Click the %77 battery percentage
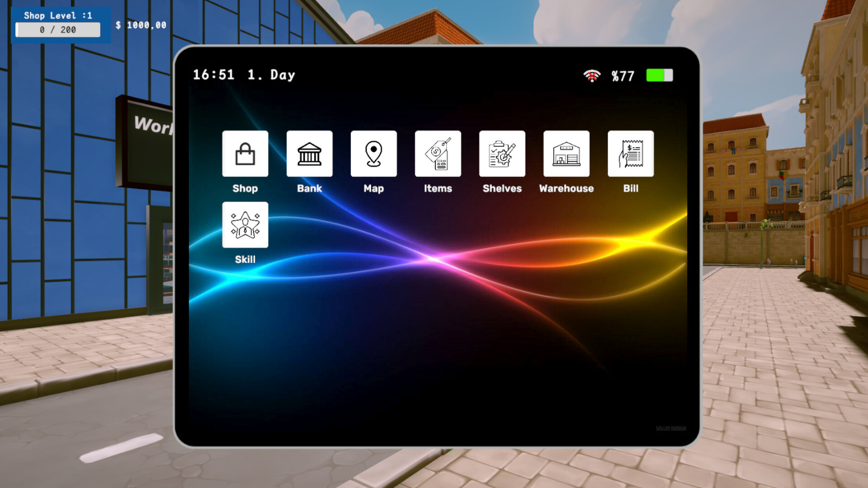Viewport: 868px width, 488px height. [623, 76]
